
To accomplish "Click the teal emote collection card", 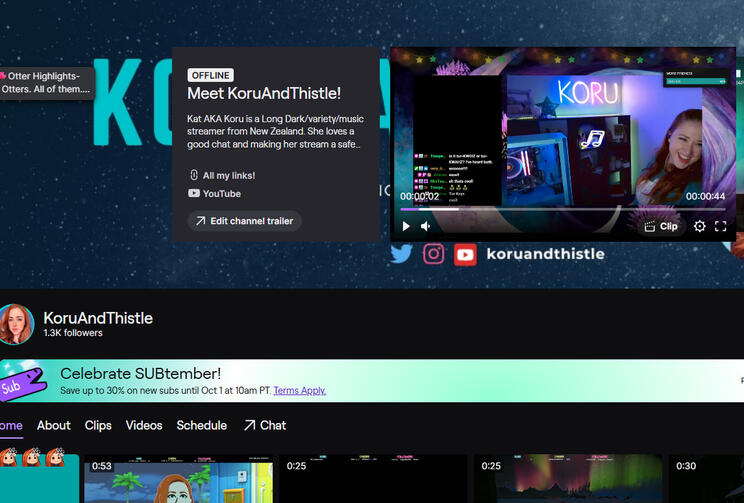I will (39, 478).
